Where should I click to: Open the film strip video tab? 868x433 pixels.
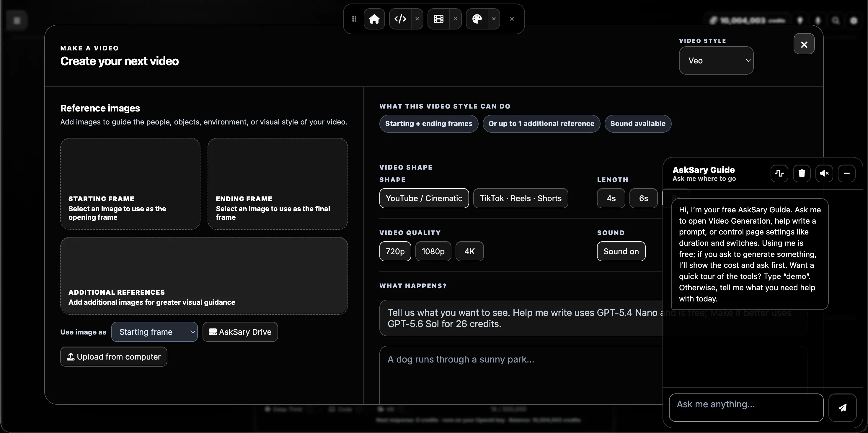click(x=438, y=19)
